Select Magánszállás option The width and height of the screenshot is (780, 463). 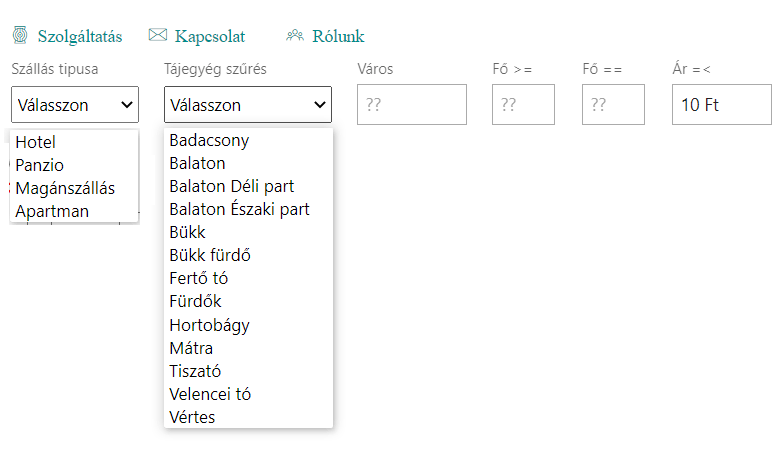[x=65, y=188]
